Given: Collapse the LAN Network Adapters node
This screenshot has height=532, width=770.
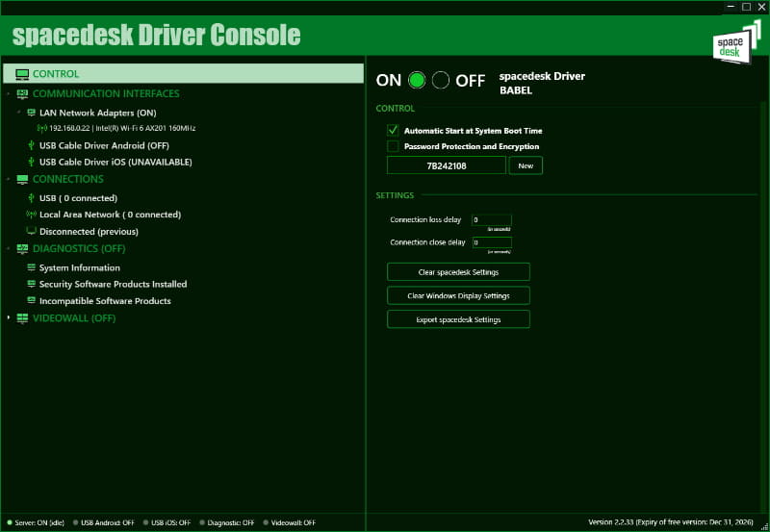Looking at the screenshot, I should pos(19,113).
